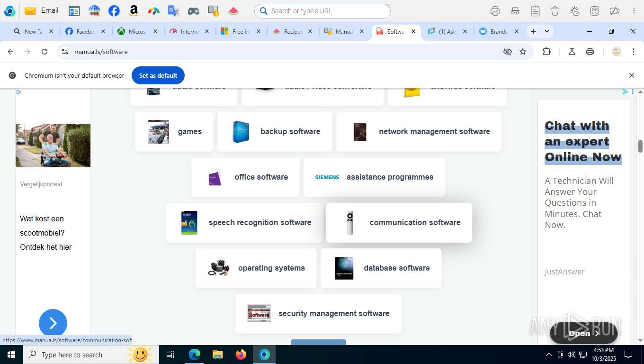Open the Google Translate shortcut

[174, 11]
